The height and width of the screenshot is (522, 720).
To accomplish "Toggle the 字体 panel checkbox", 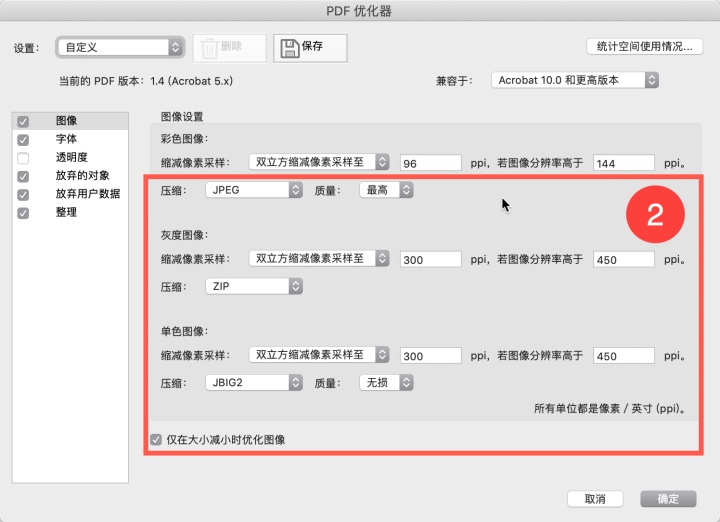I will pyautogui.click(x=23, y=140).
